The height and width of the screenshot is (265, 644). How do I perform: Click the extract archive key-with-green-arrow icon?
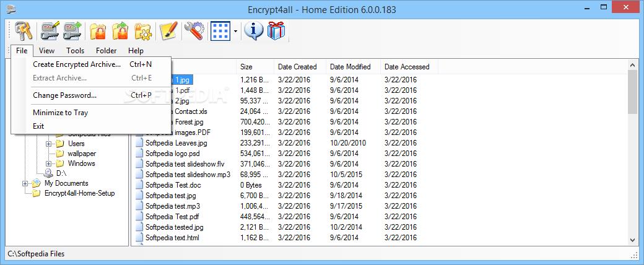(x=72, y=31)
